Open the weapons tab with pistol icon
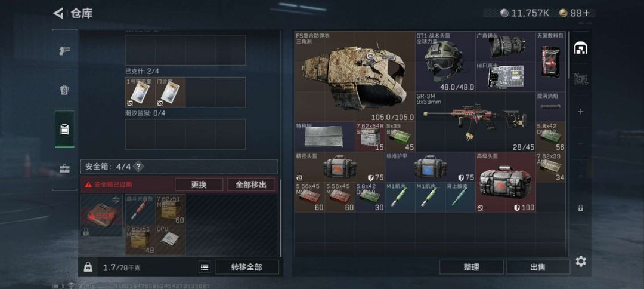This screenshot has width=644, height=289. coord(64,51)
